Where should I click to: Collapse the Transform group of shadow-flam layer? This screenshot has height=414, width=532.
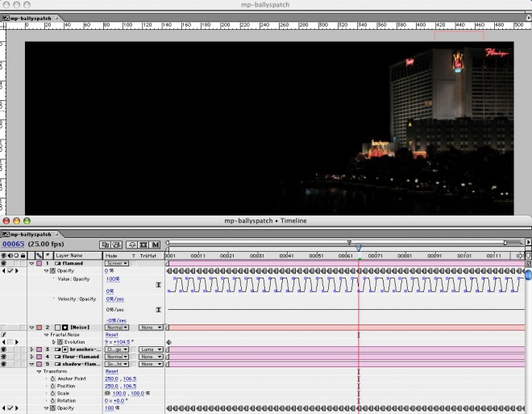[39, 371]
